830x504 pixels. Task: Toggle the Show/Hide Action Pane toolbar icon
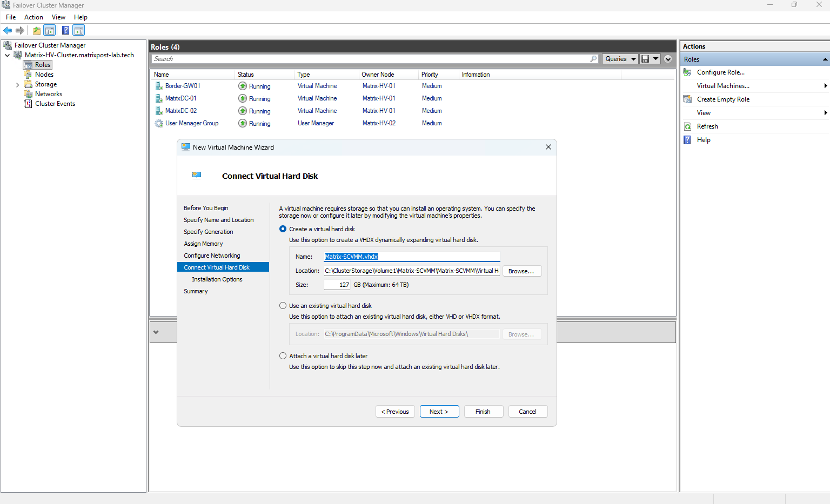tap(79, 30)
